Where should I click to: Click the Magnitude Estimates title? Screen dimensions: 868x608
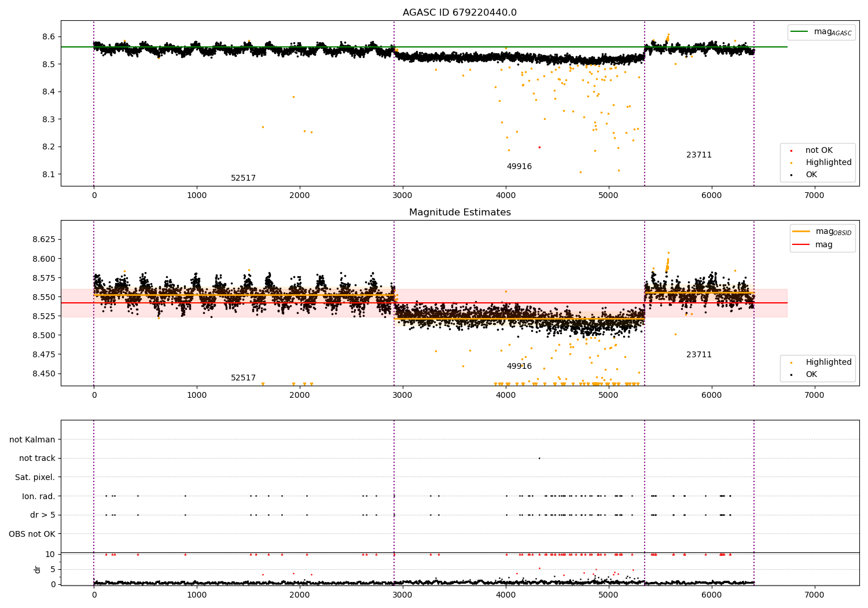(459, 213)
